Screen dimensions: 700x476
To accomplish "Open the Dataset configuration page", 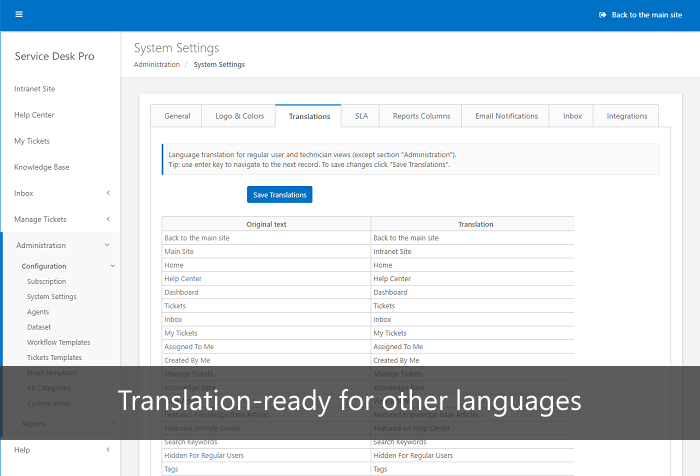I will point(39,327).
